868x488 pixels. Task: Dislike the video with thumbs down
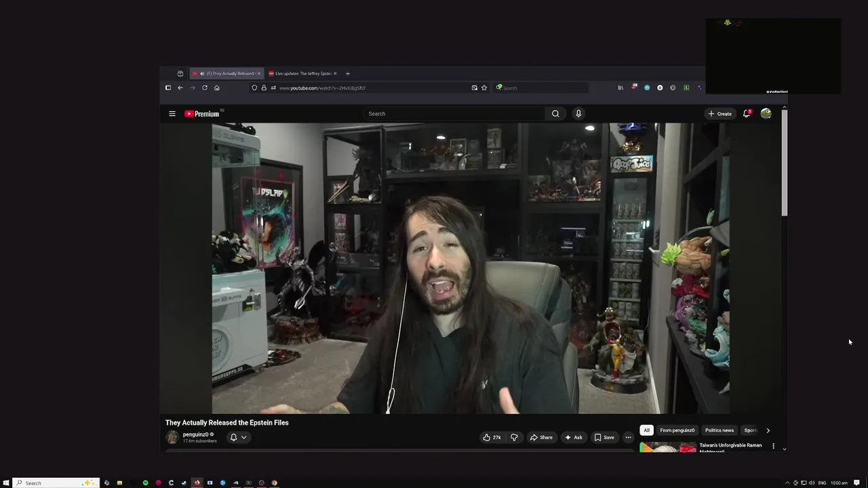point(514,437)
